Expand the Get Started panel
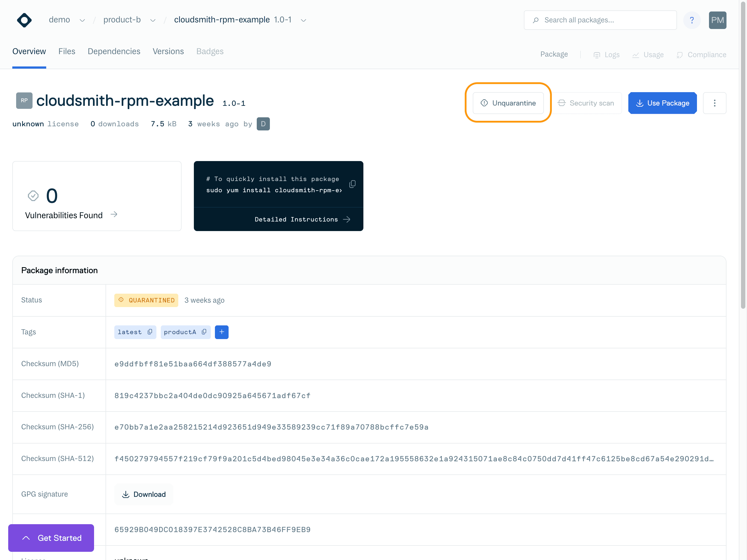This screenshot has width=747, height=560. point(51,538)
